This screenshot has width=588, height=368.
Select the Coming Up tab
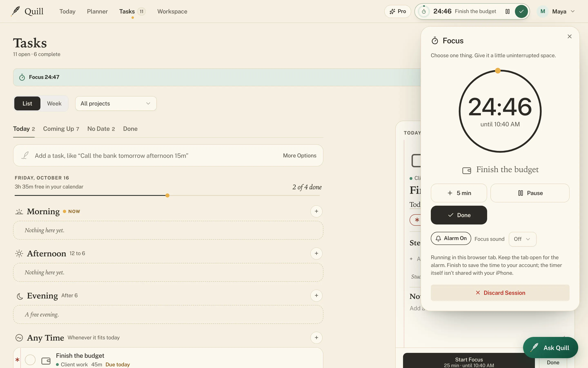click(x=61, y=129)
